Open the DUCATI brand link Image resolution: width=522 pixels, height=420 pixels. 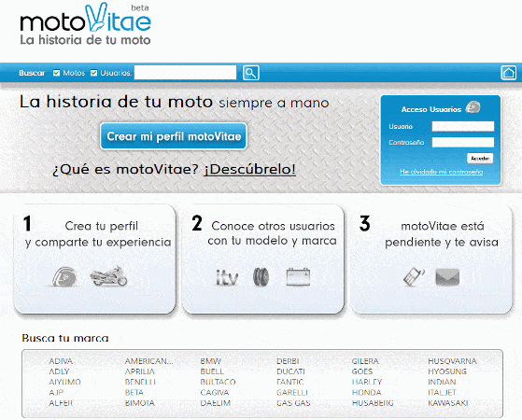[290, 371]
